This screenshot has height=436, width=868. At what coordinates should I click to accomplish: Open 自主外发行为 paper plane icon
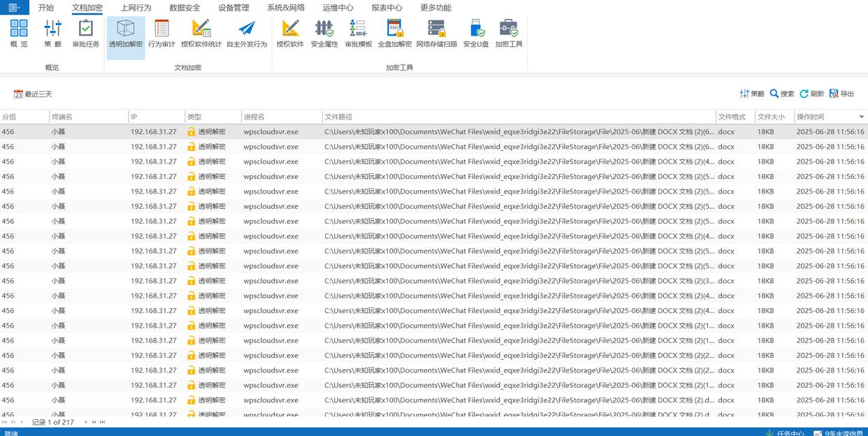247,34
